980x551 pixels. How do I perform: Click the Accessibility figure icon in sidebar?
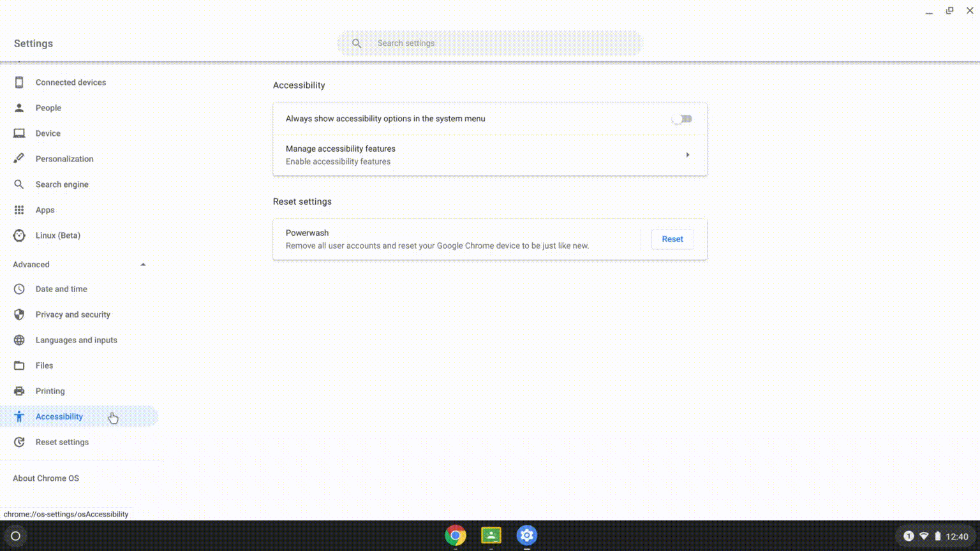[x=19, y=416]
